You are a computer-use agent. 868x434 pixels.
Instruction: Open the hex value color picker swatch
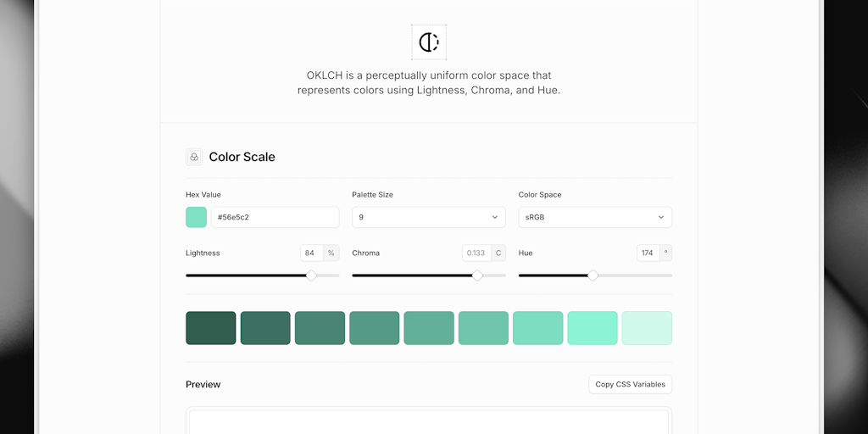point(196,217)
